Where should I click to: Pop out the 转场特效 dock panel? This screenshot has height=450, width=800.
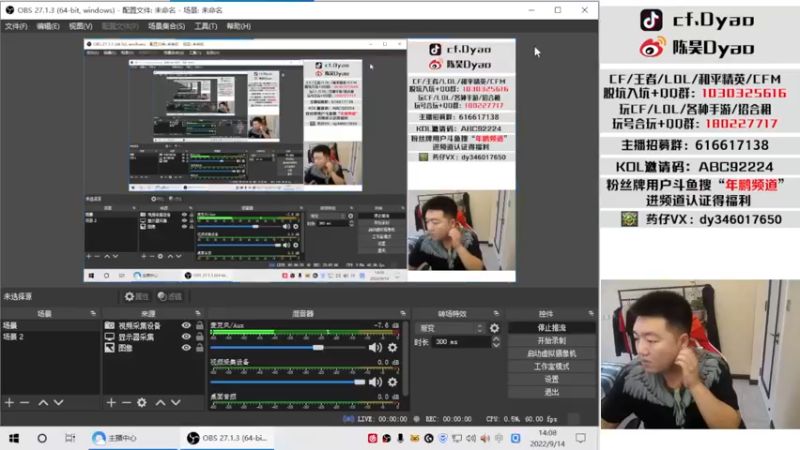(x=496, y=313)
